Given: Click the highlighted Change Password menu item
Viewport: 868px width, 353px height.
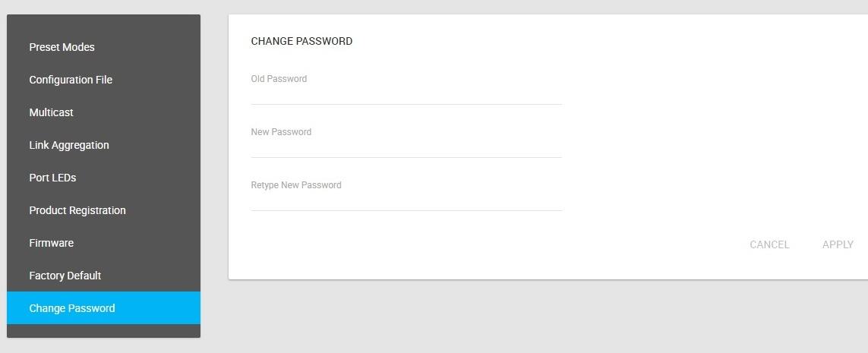Looking at the screenshot, I should [72, 308].
